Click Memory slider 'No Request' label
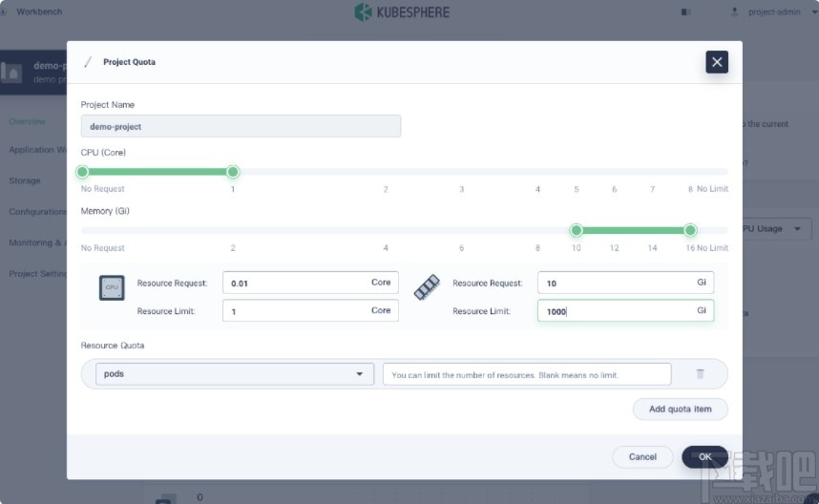The image size is (819, 504). 102,248
